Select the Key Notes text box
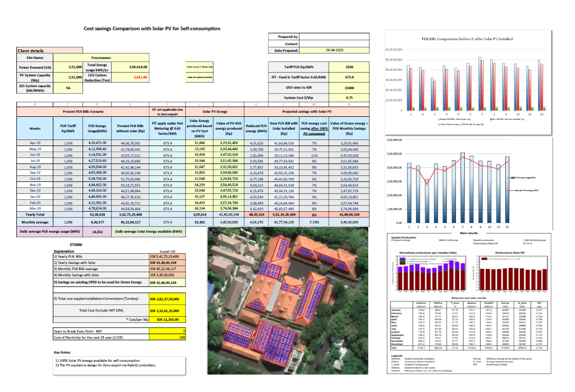 tap(103, 364)
